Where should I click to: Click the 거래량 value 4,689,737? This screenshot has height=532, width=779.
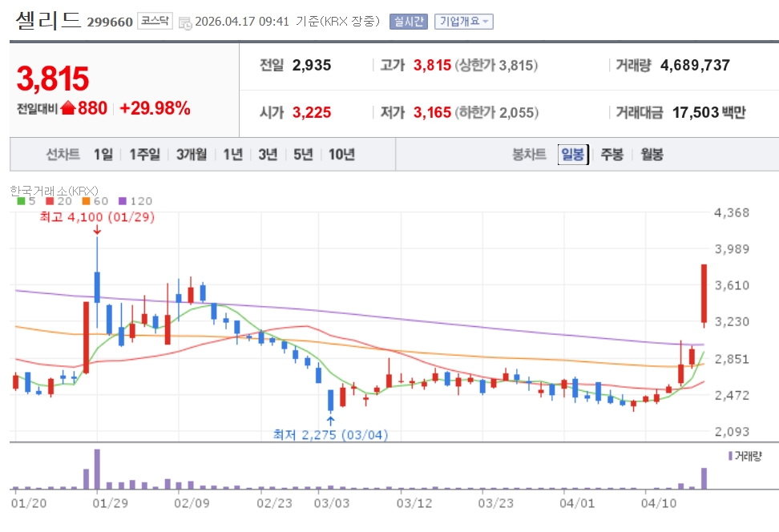pos(695,65)
